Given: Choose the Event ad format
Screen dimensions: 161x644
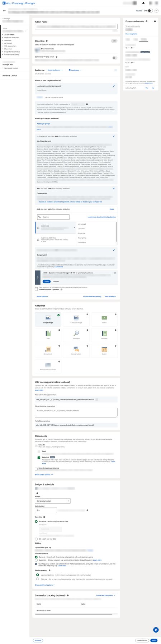Looking at the screenshot, I should coord(104,351).
